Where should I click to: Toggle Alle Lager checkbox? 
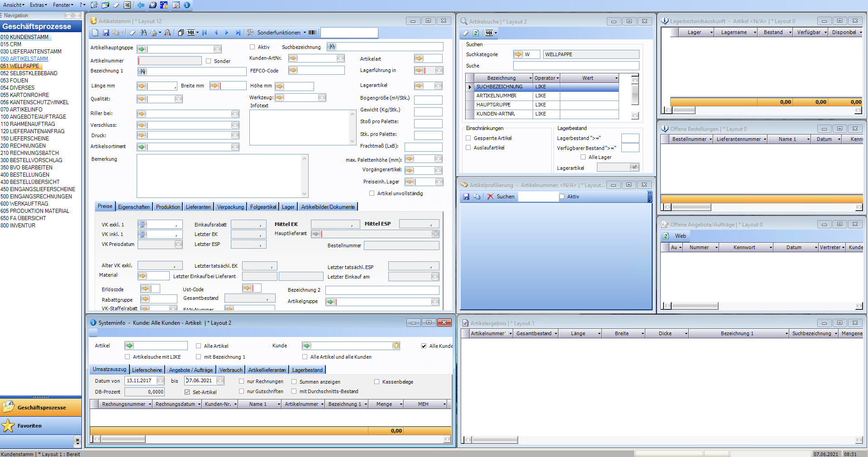[x=583, y=157]
